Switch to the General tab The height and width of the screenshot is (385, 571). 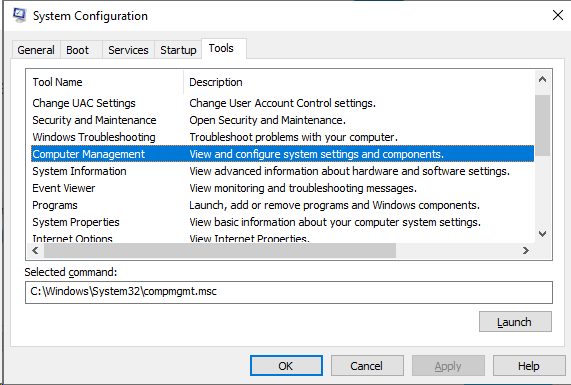click(x=36, y=50)
